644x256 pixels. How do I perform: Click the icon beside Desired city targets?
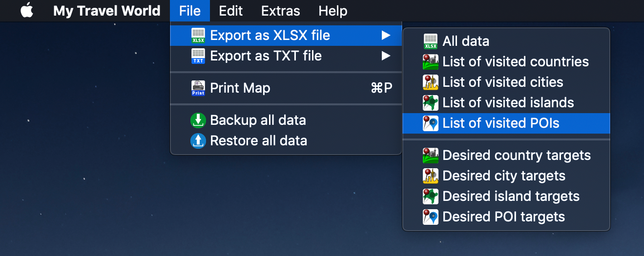431,176
